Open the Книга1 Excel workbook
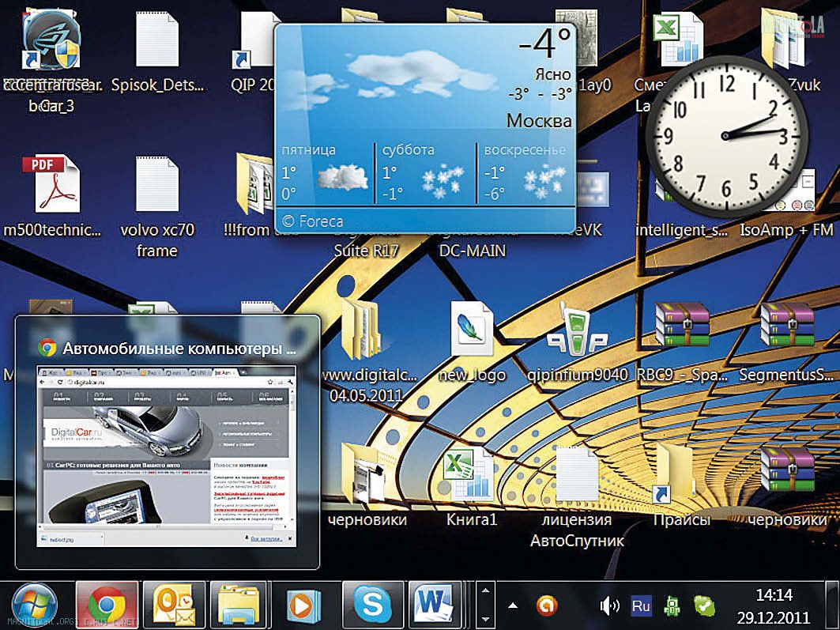 [472, 488]
